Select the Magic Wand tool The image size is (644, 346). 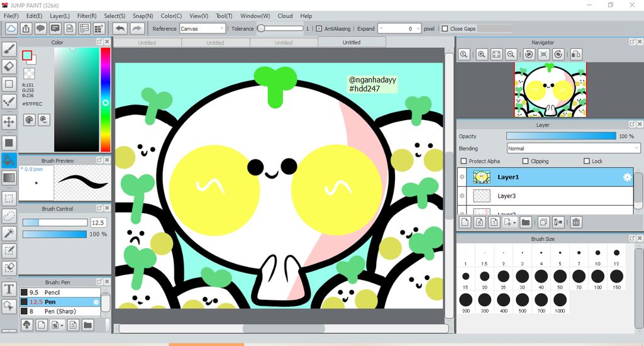pyautogui.click(x=9, y=233)
